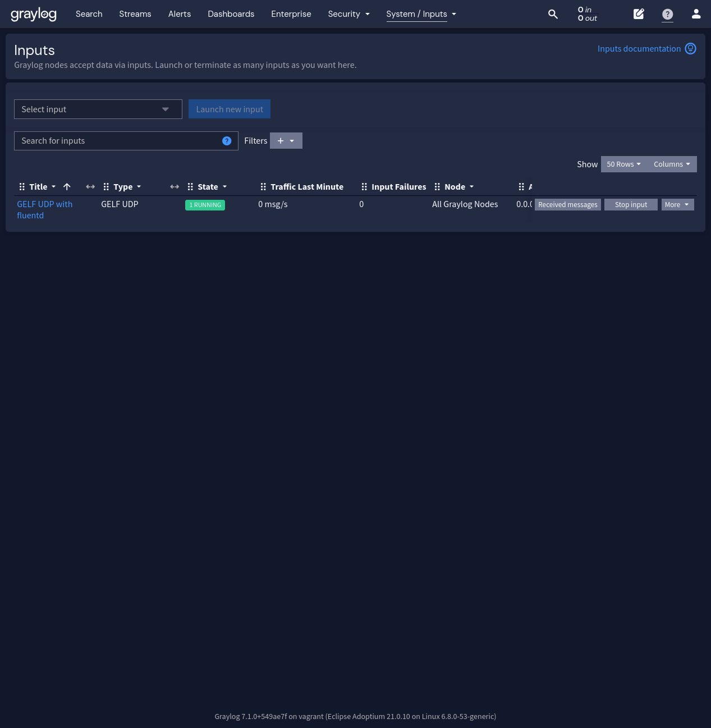Open the Filters plus dropdown
Image resolution: width=711 pixels, height=728 pixels.
point(286,141)
